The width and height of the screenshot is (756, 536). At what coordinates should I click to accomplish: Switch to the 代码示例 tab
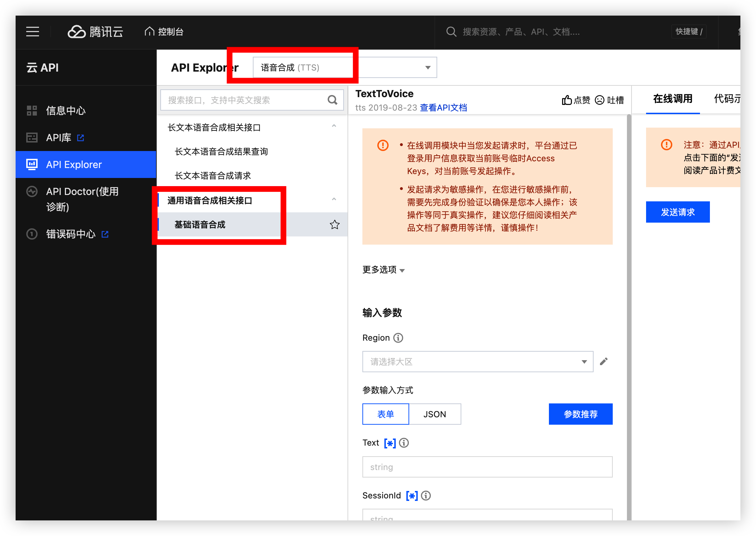pos(727,99)
